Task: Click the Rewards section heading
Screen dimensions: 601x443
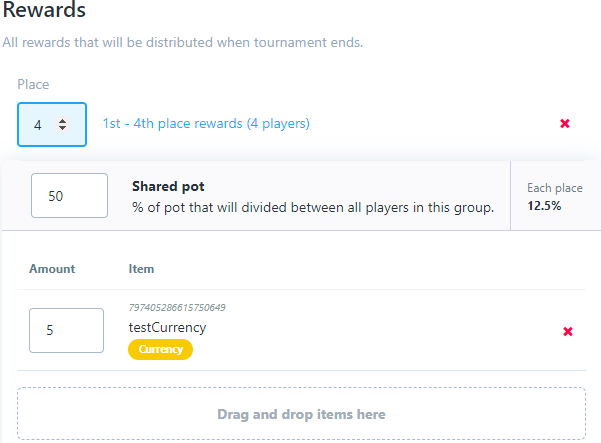Action: pyautogui.click(x=44, y=12)
